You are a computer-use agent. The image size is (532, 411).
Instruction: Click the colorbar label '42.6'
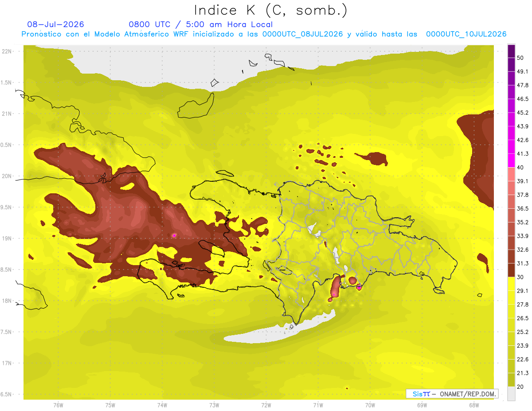523,140
